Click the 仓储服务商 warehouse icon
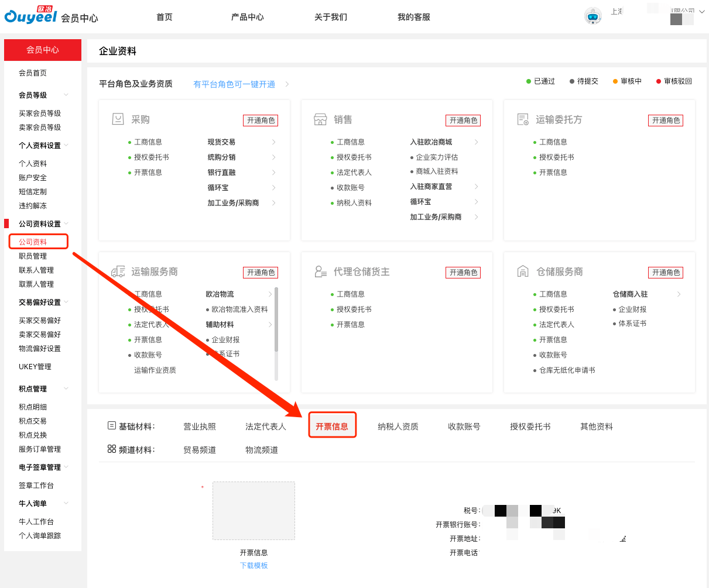 pos(523,271)
